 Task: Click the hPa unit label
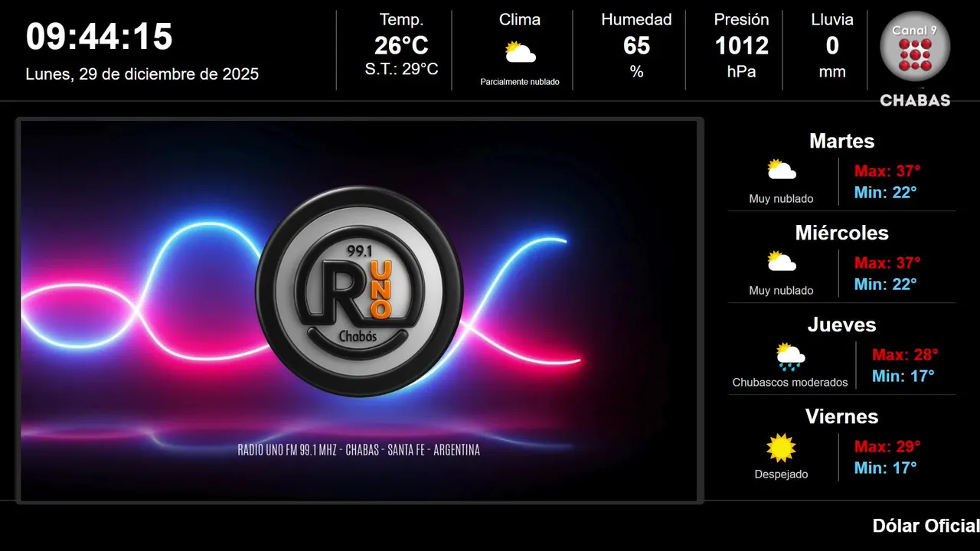[x=741, y=72]
